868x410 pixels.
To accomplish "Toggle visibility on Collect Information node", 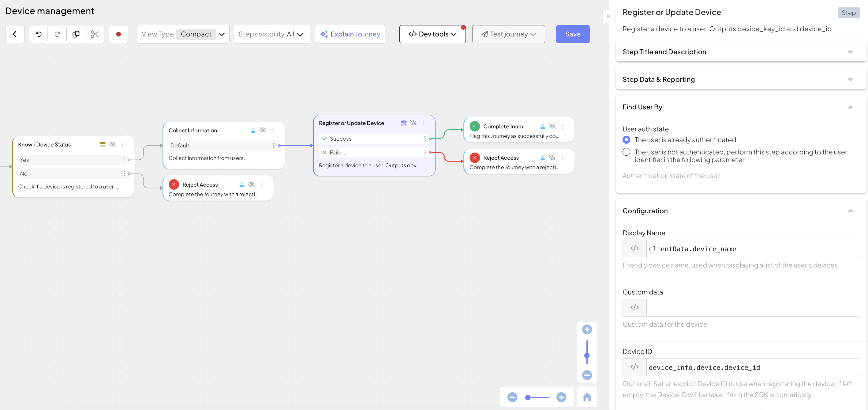I will click(263, 130).
